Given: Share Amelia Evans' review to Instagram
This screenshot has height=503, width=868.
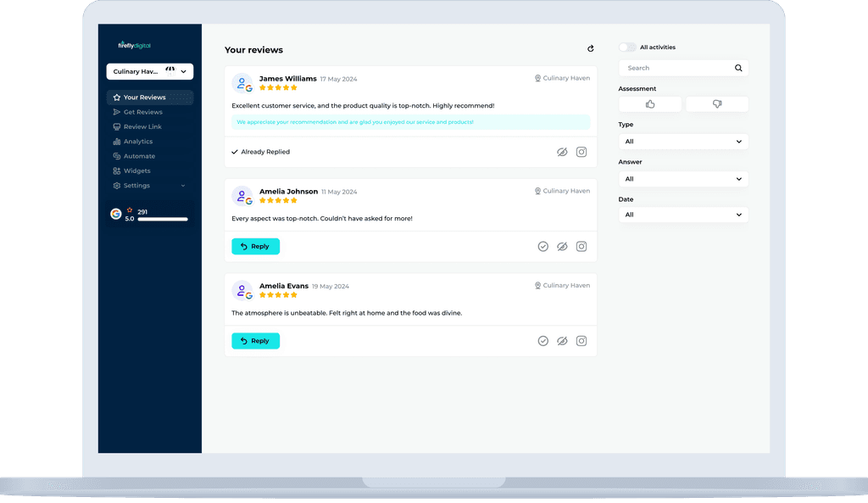Looking at the screenshot, I should click(581, 340).
